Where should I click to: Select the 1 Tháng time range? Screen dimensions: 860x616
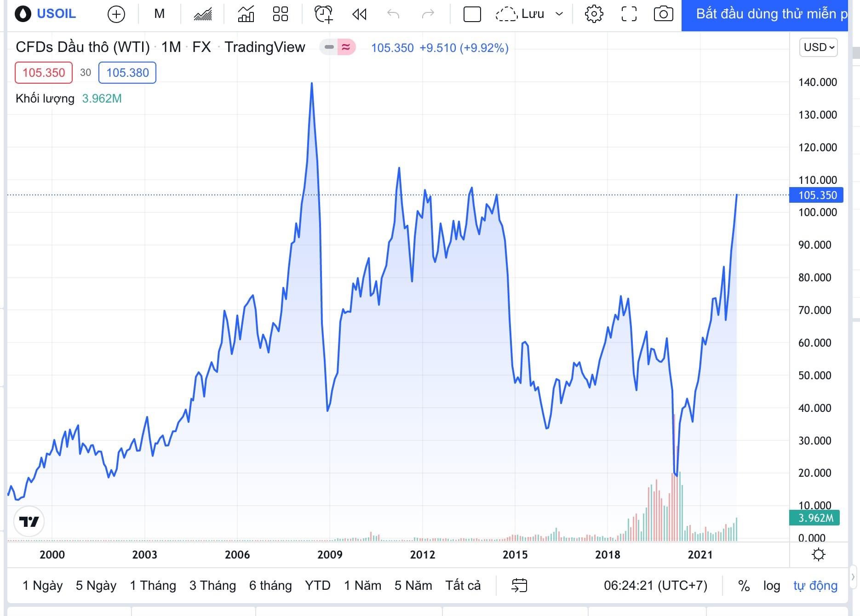pyautogui.click(x=153, y=586)
